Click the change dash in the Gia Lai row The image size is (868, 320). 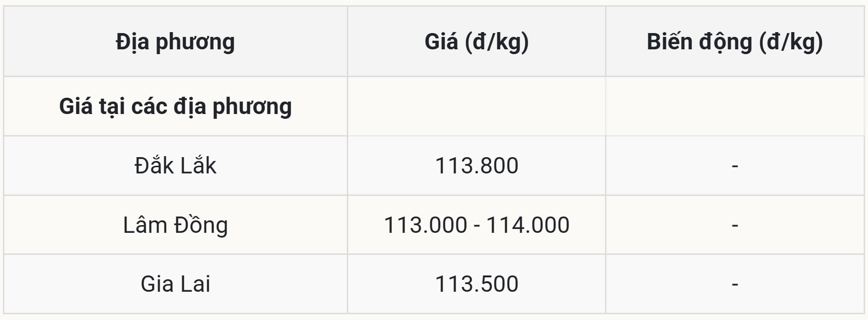(x=735, y=285)
